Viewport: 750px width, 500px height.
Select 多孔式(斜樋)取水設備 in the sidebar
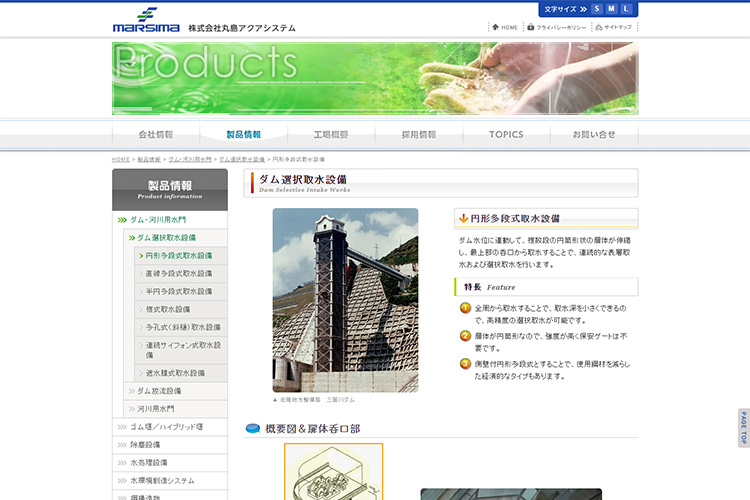click(181, 327)
